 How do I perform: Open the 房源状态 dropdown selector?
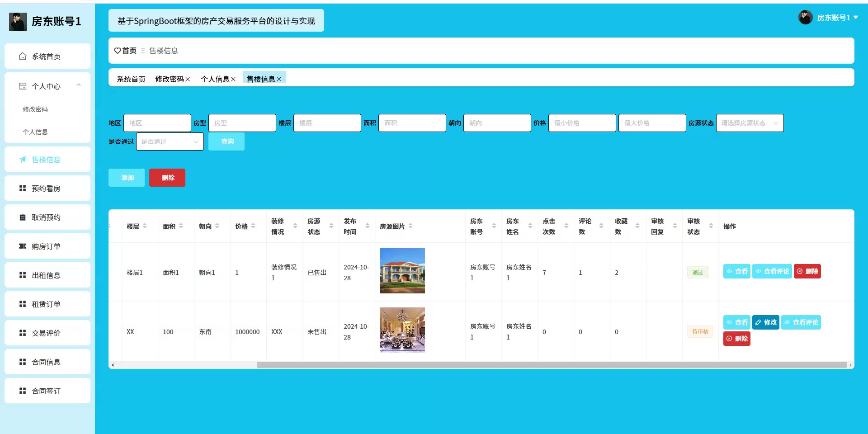tap(750, 123)
